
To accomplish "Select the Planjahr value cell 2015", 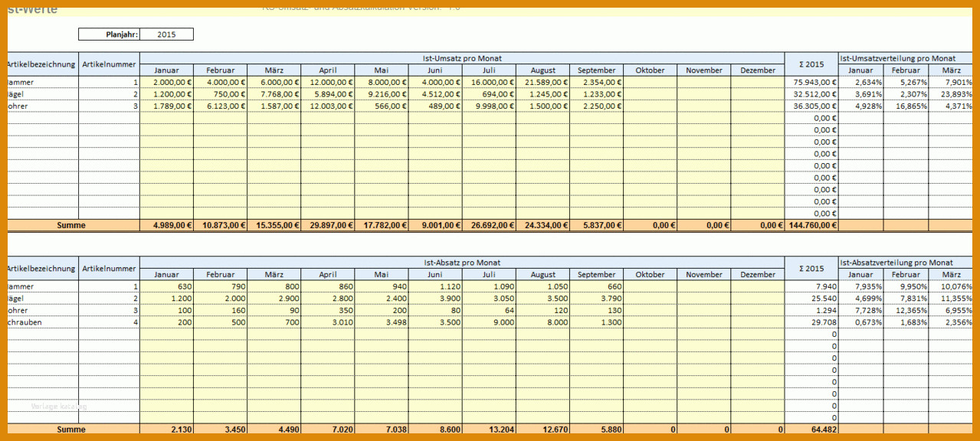I will pyautogui.click(x=166, y=34).
